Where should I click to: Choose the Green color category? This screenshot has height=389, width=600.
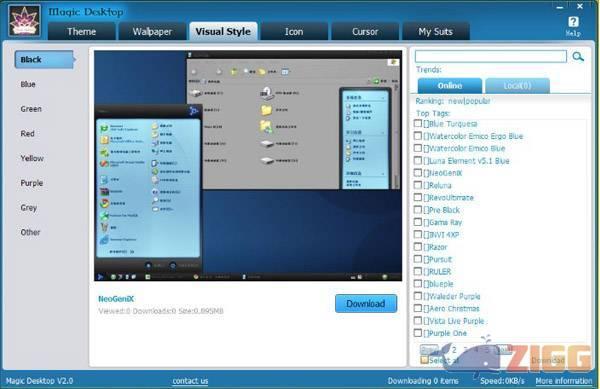31,109
